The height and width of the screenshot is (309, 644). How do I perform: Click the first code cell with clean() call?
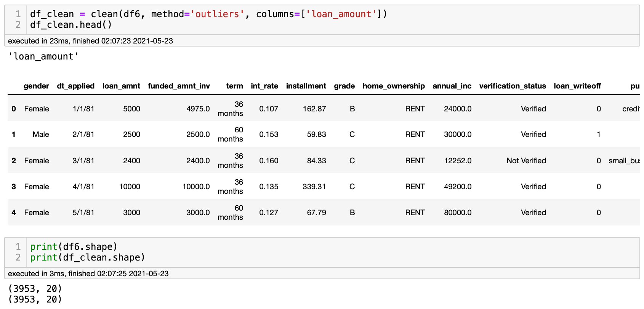208,14
